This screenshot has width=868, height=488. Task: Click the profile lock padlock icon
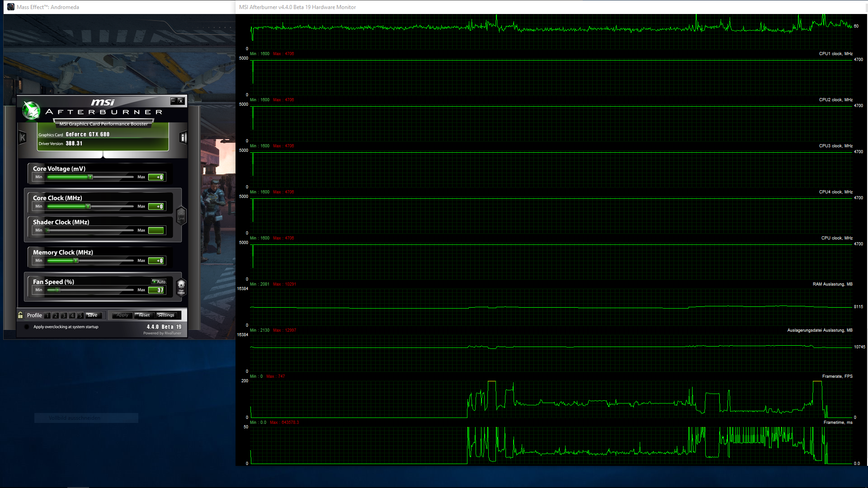[20, 315]
